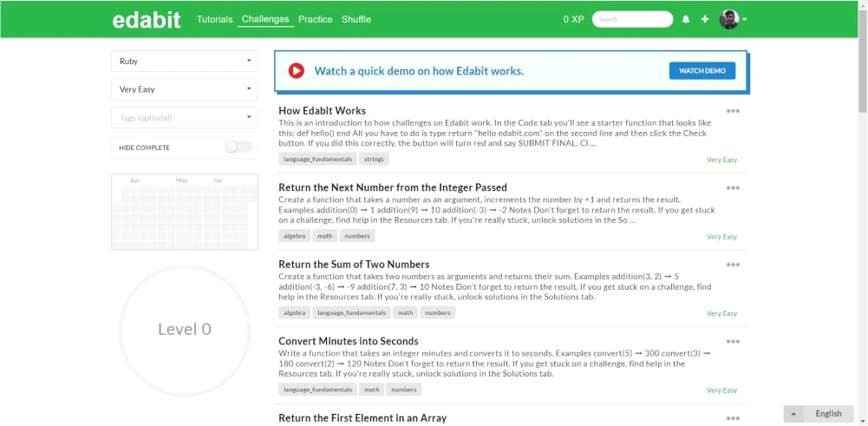Click the notifications bell icon
The height and width of the screenshot is (426, 868).
686,19
